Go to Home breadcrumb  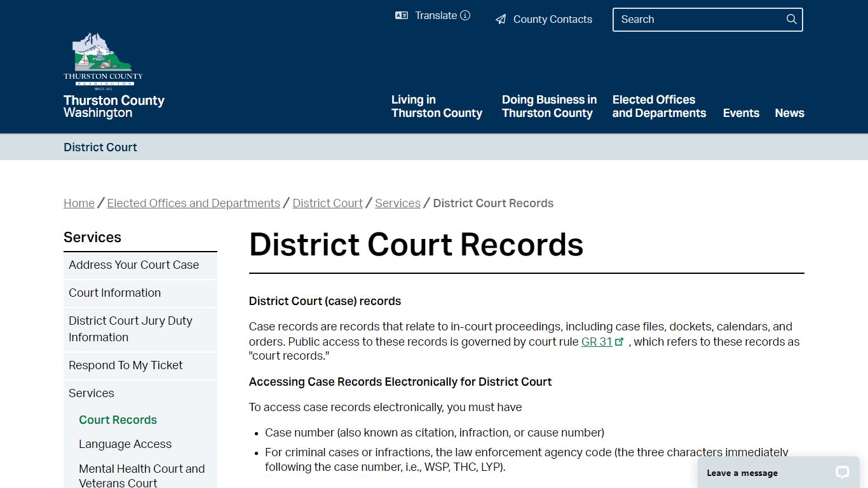79,203
